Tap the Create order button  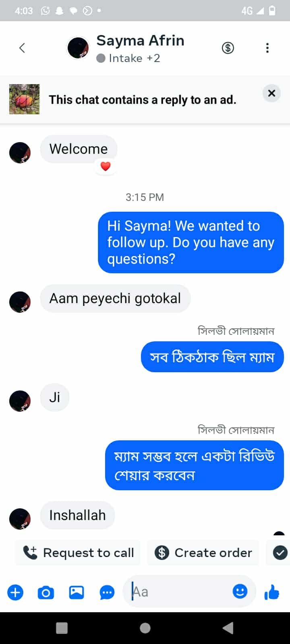coord(203,553)
